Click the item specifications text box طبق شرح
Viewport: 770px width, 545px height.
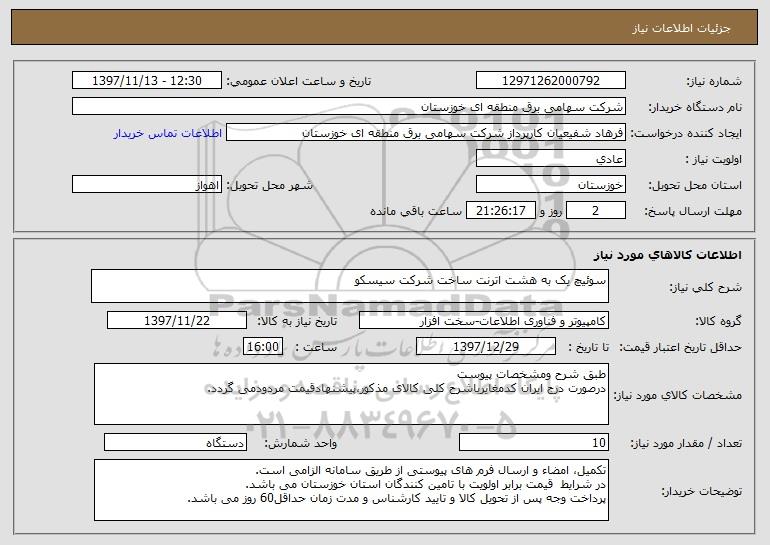coord(351,394)
